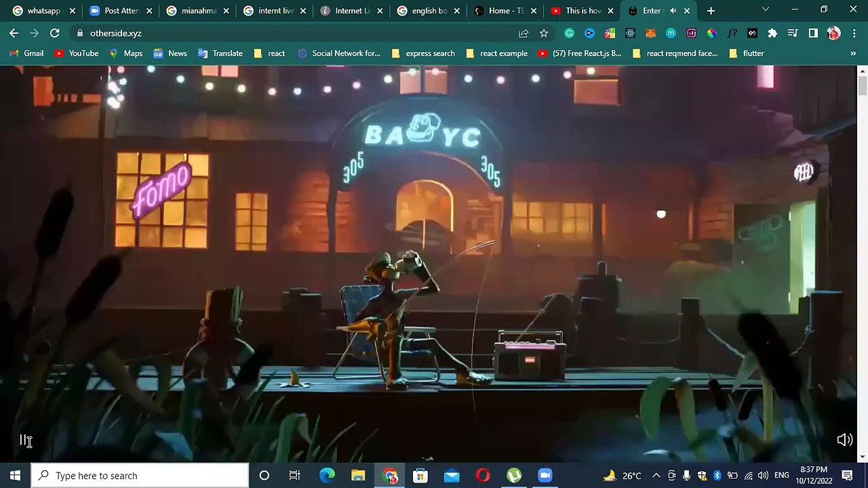Open Zoom from the taskbar
This screenshot has height=488, width=868.
tap(545, 475)
